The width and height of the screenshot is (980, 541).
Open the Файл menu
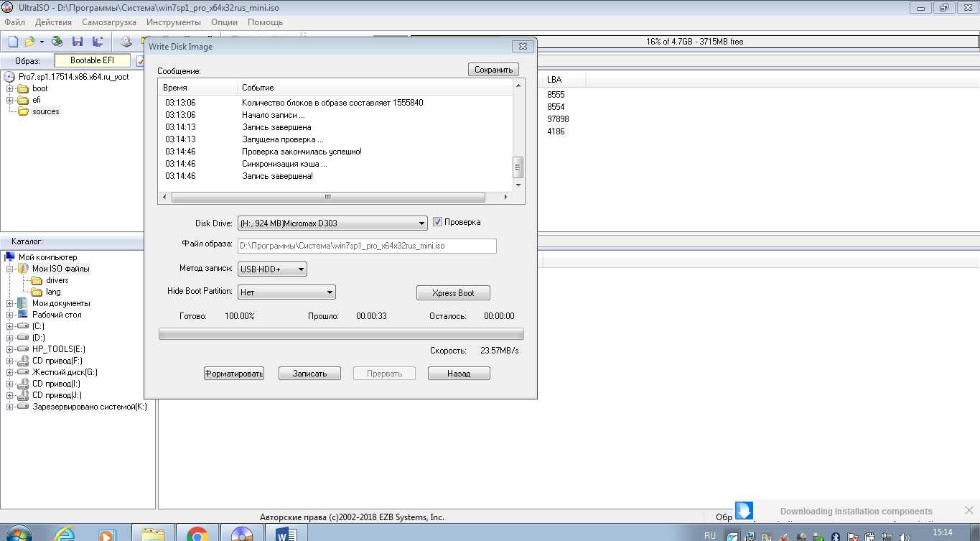(14, 22)
